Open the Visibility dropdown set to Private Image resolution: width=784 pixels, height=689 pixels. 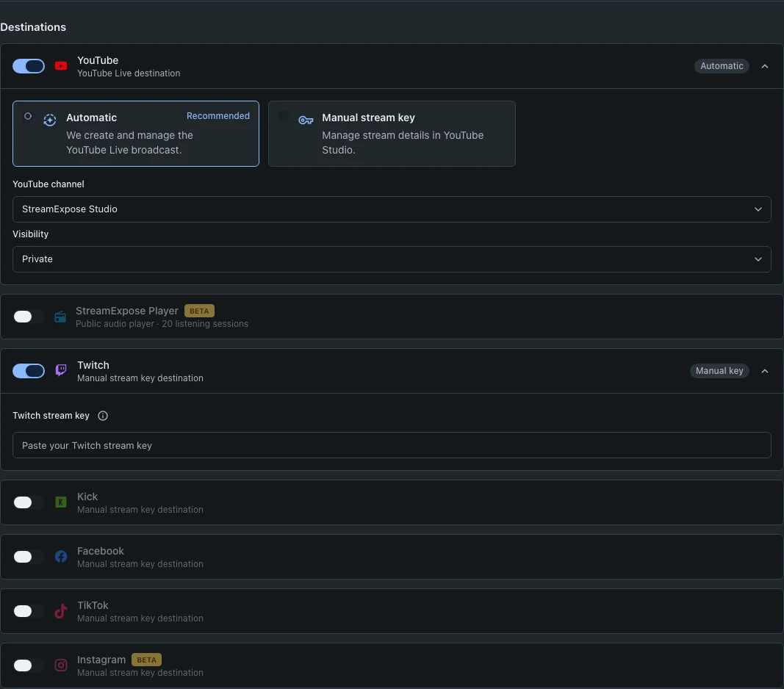click(x=392, y=259)
